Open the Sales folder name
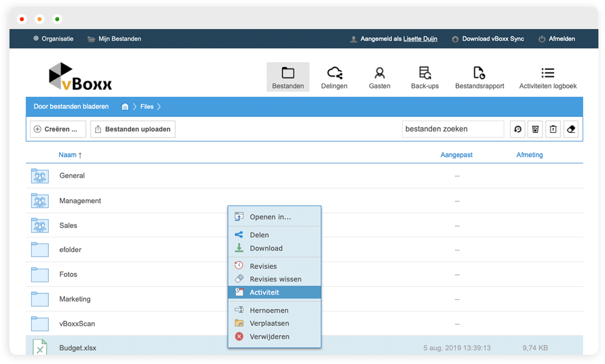Image resolution: width=605 pixels, height=364 pixels. tap(68, 225)
